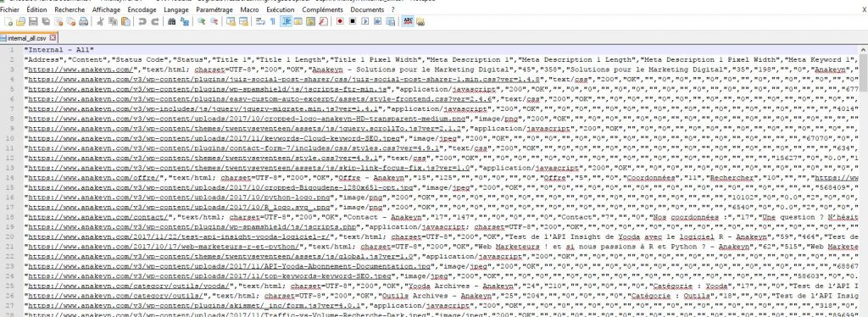Close the internal_all.csv tab with its red X

[x=53, y=37]
